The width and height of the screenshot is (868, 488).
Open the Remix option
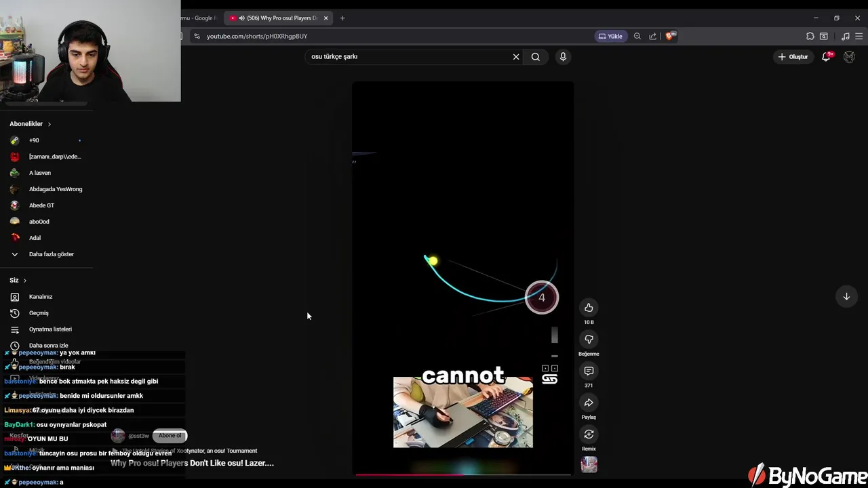coord(589,434)
